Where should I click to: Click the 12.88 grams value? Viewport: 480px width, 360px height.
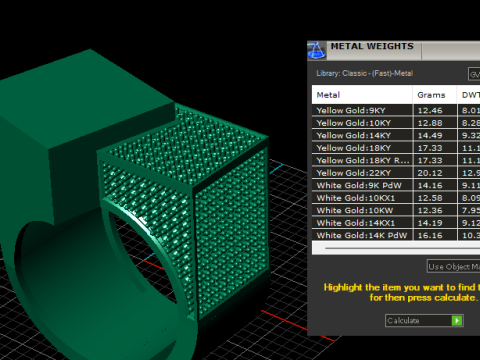430,123
